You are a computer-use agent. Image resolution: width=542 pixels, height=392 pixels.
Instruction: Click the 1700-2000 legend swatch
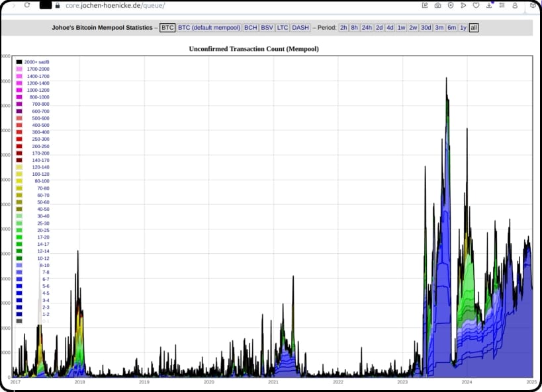(19, 69)
